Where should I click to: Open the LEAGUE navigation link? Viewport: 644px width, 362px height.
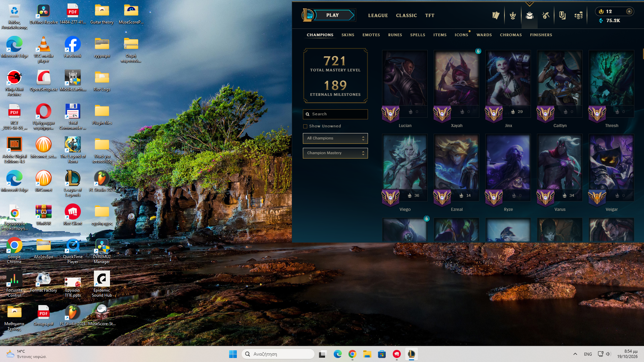pyautogui.click(x=378, y=15)
